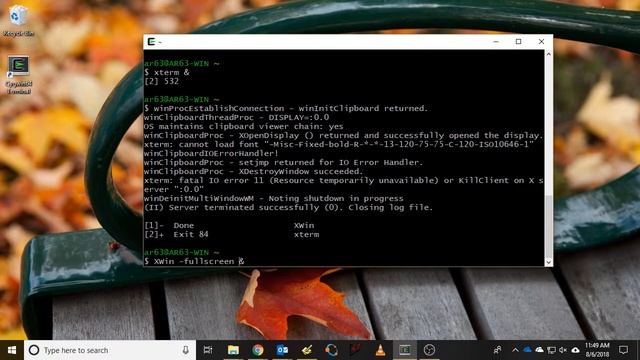Open the Windows Start menu

12,350
